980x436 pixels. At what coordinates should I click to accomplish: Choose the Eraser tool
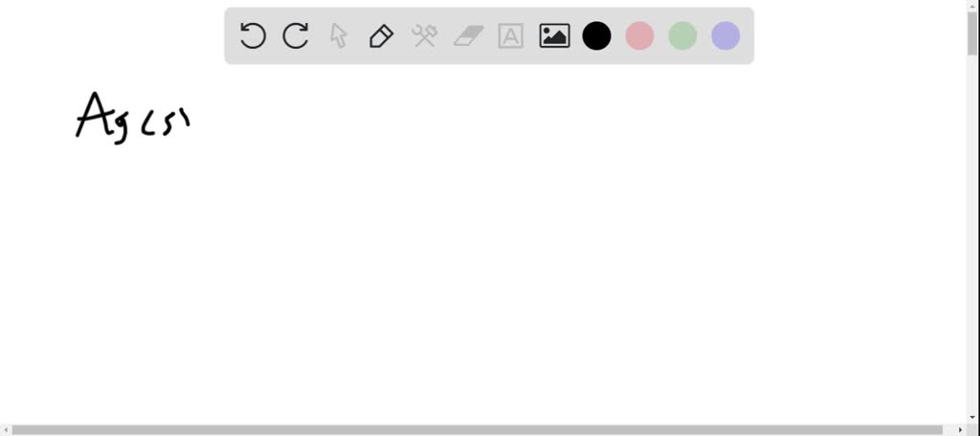(468, 35)
